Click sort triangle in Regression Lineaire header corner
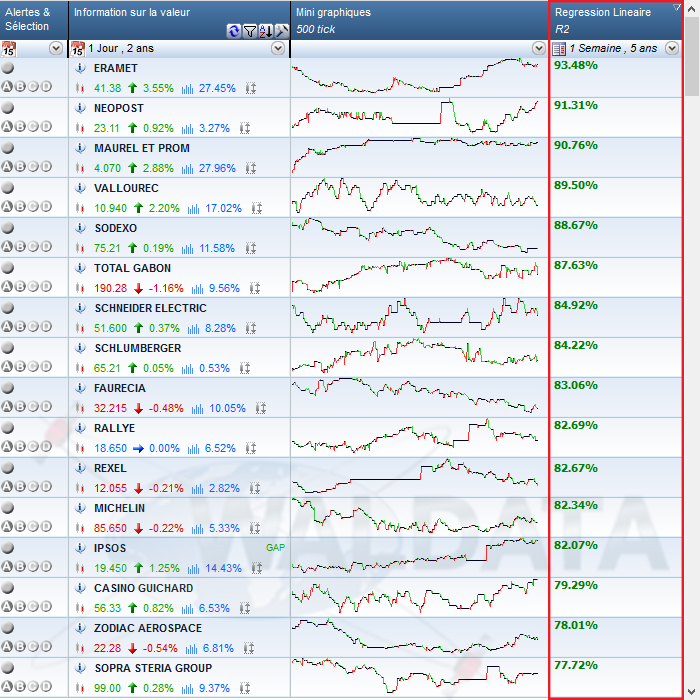 (677, 7)
